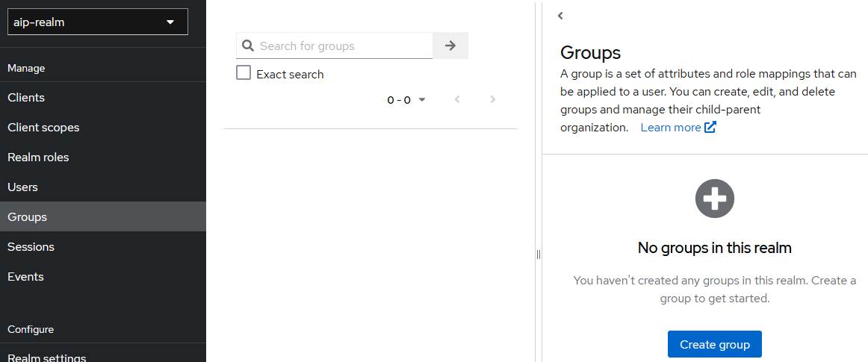Screen dimensions: 868x362
Task: Collapse the help panel with back chevron
Action: click(560, 16)
